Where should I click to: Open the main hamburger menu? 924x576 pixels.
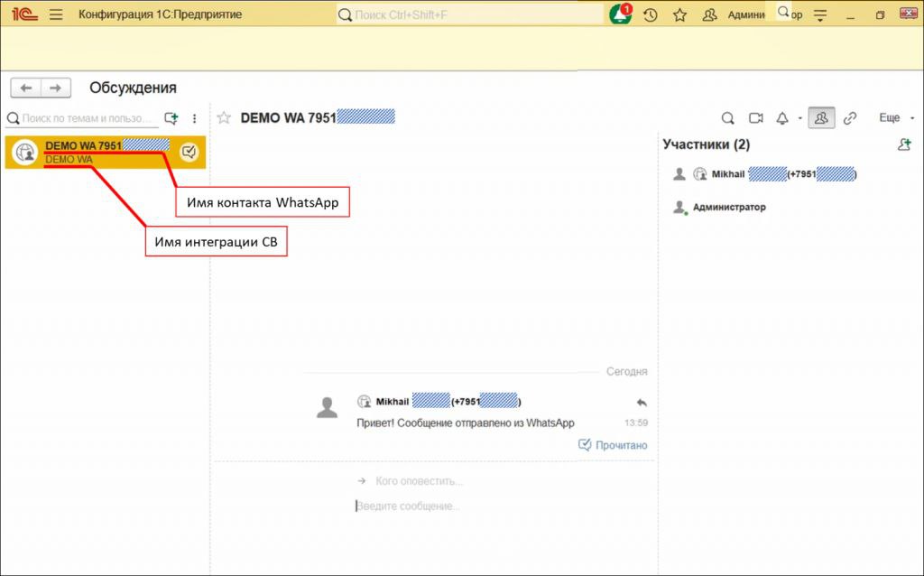tap(56, 14)
